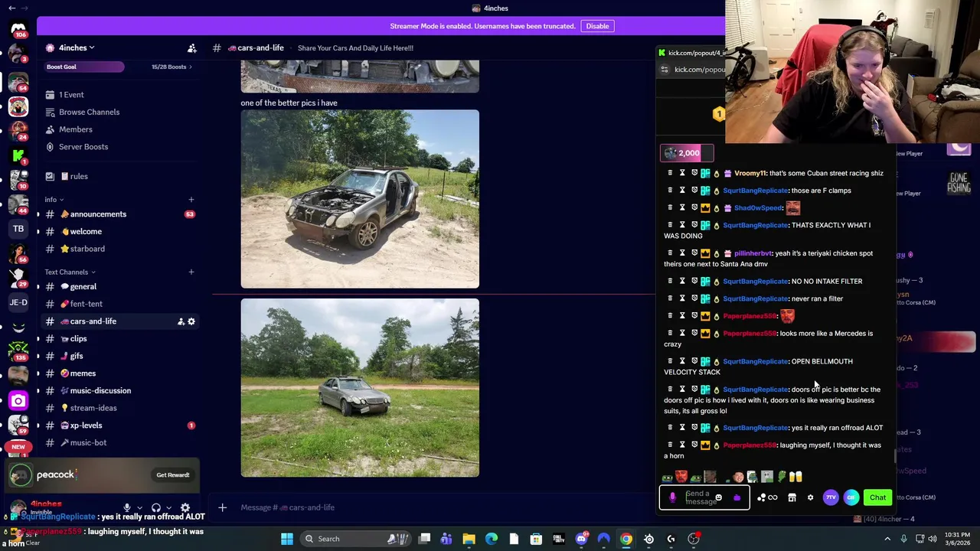Open the announcements channel
Screen dimensions: 980x551
pos(119,214)
